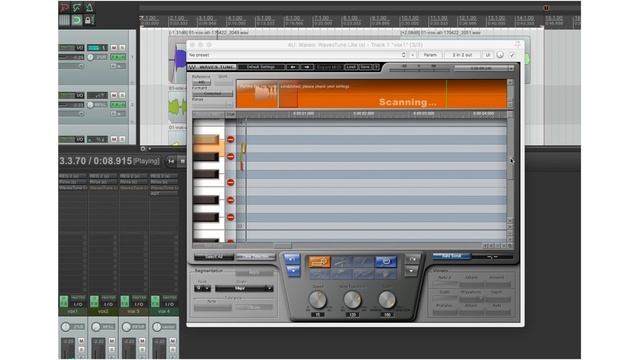Click the third red remove-note icon beside piano keys
The width and height of the screenshot is (640, 360).
click(x=231, y=182)
